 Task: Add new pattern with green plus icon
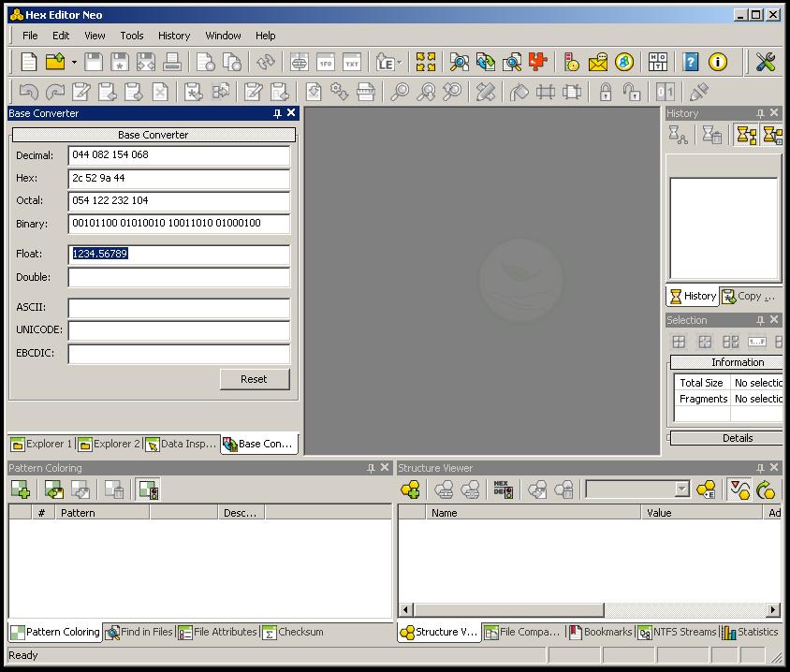(x=21, y=489)
